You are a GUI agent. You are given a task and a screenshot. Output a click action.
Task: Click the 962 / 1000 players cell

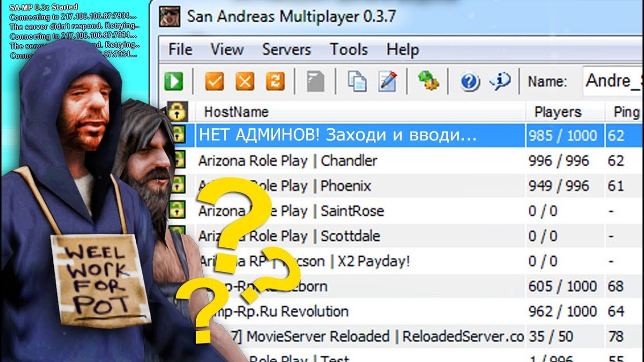coord(562,311)
